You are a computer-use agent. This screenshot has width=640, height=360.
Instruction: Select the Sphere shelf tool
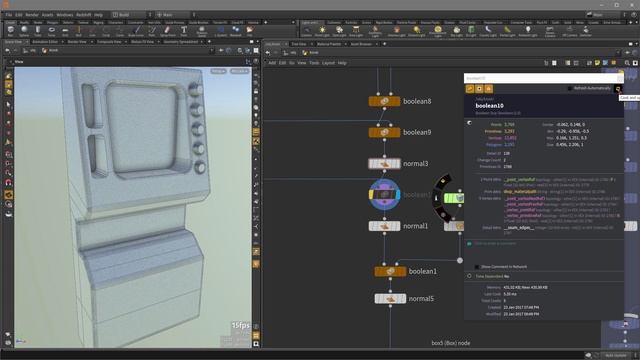[24, 31]
